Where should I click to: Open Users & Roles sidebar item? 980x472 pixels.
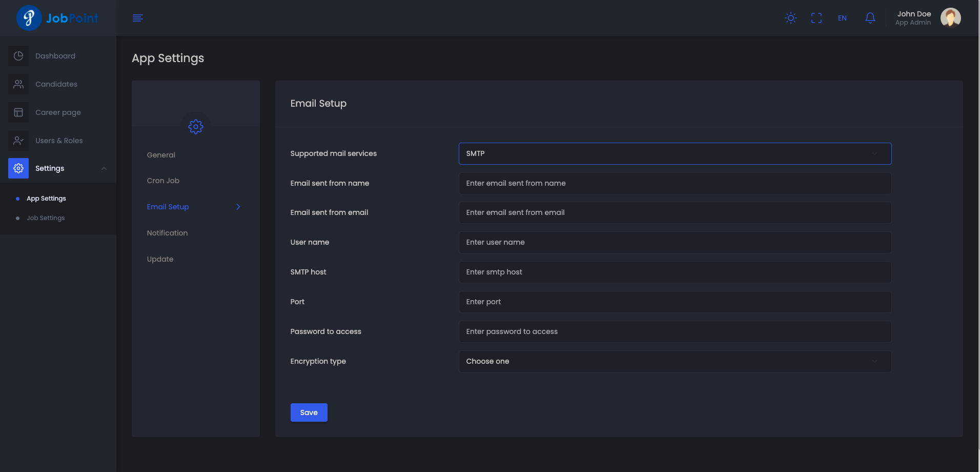[x=59, y=141]
